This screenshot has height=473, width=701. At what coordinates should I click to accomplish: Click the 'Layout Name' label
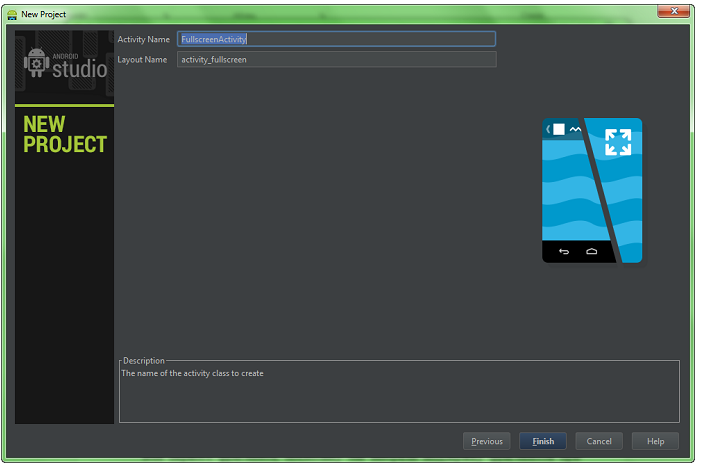coord(142,59)
